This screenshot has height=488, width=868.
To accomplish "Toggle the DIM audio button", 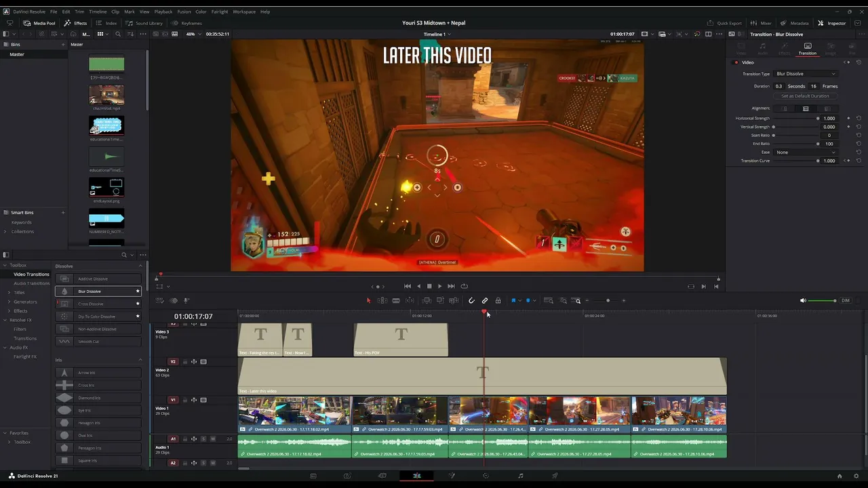I will click(x=845, y=300).
